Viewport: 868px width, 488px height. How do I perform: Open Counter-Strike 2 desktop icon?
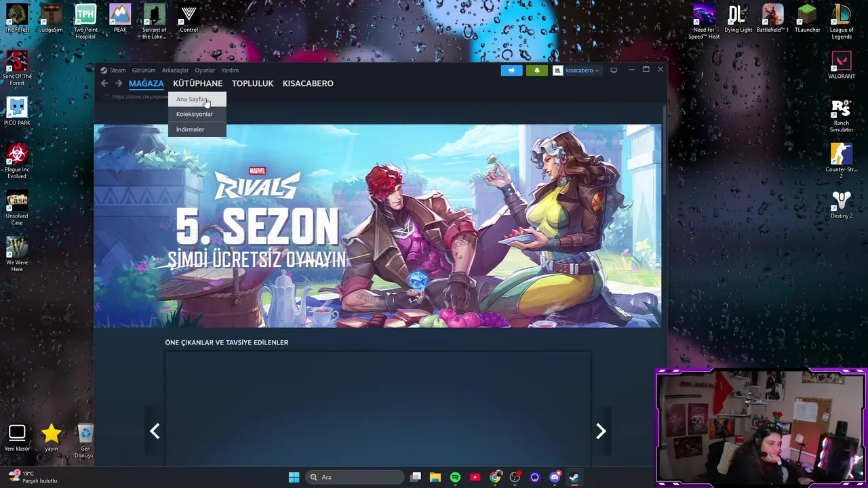click(842, 161)
